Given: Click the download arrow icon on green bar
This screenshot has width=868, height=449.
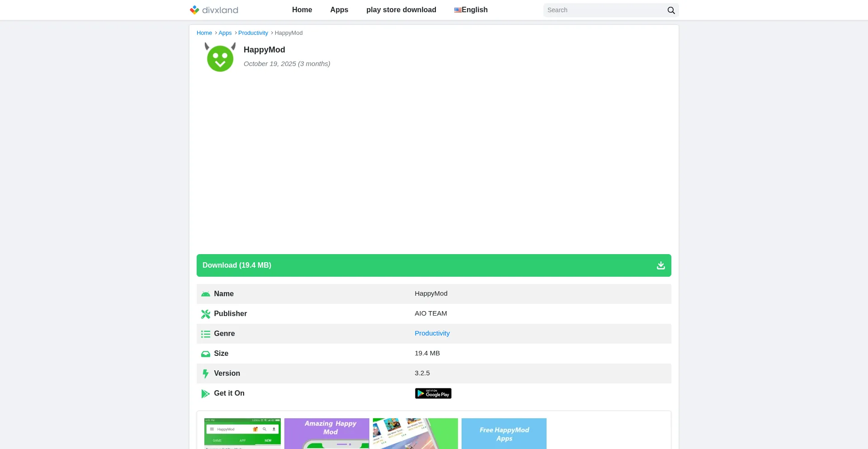Looking at the screenshot, I should click(660, 265).
